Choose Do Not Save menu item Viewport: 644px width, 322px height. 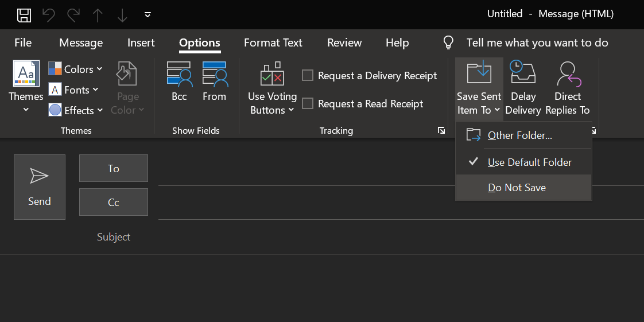(x=517, y=188)
